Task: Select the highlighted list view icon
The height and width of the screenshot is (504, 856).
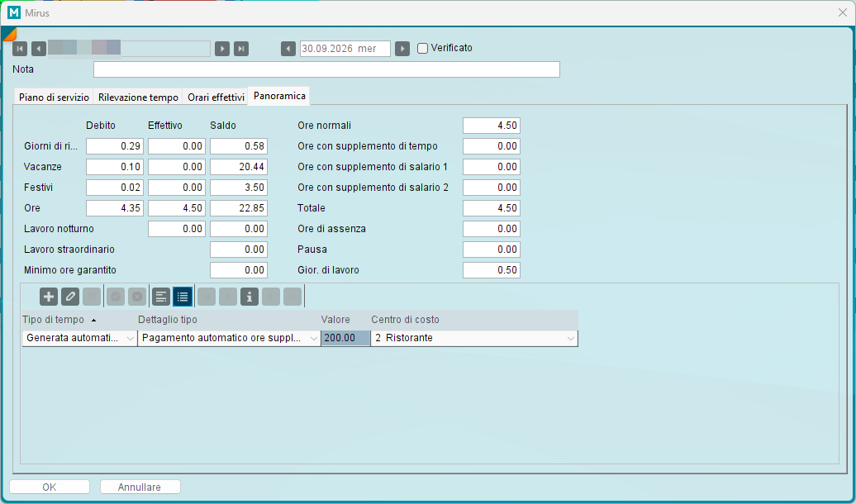Action: [x=183, y=297]
